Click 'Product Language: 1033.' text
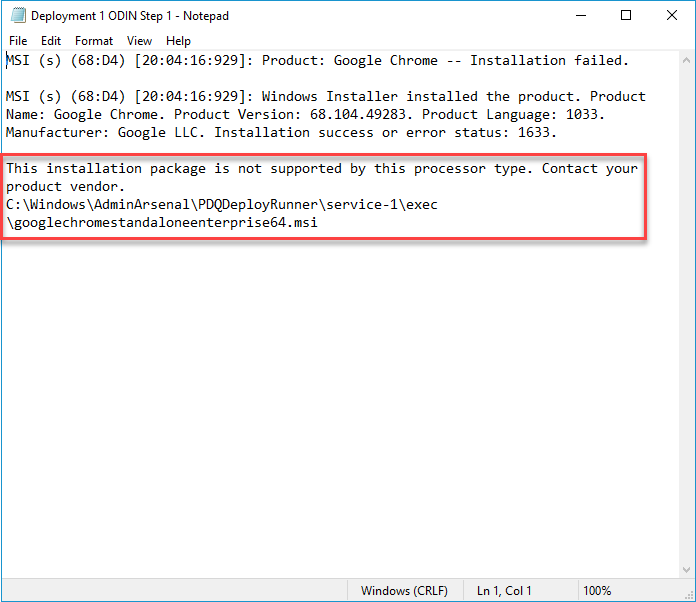The height and width of the screenshot is (602, 696). (513, 115)
